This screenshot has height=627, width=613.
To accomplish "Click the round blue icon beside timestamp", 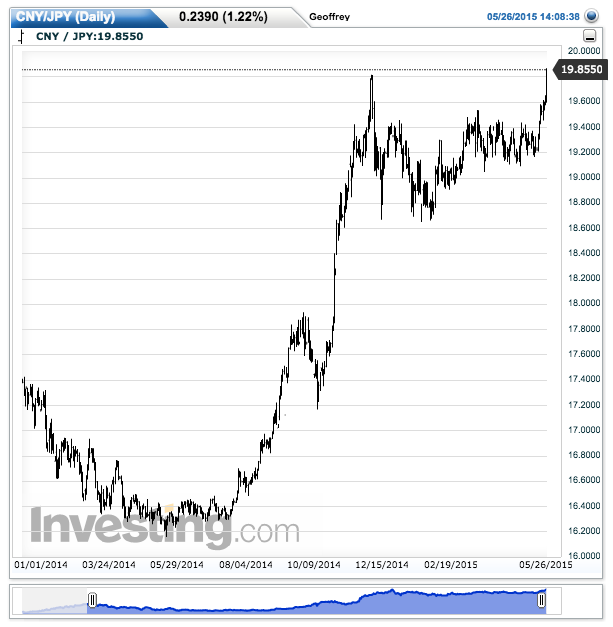I will 591,16.
